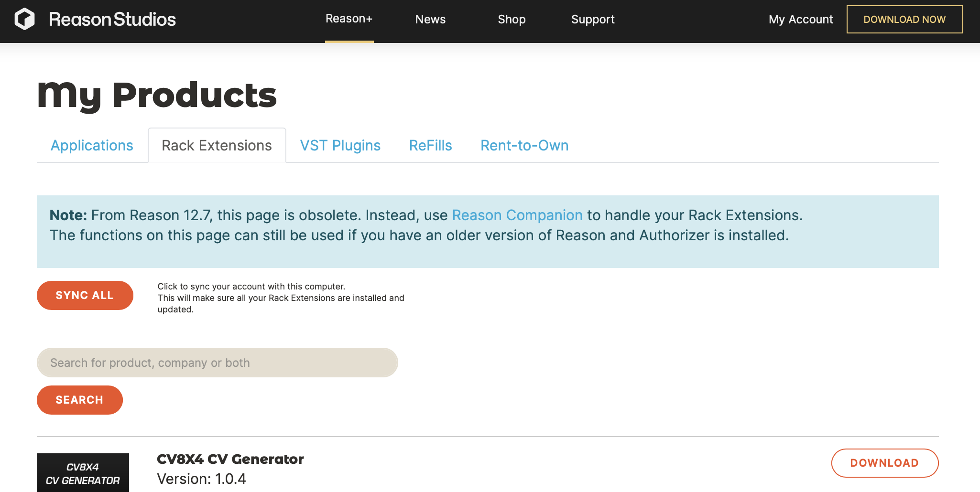The width and height of the screenshot is (980, 492).
Task: Open the ReFills tab
Action: (x=431, y=145)
